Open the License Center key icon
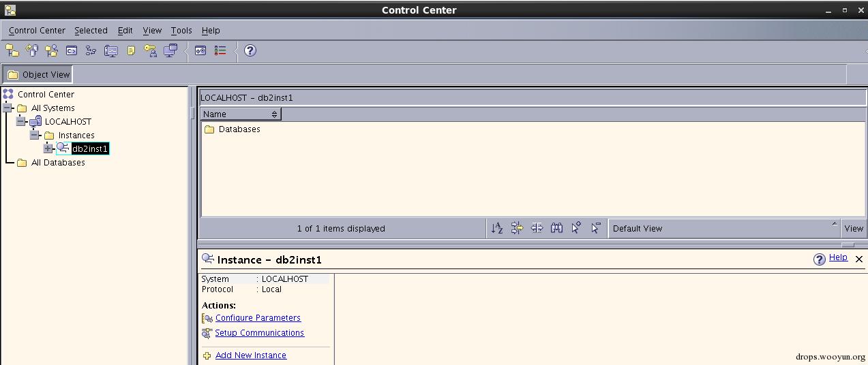The height and width of the screenshot is (365, 868). [151, 50]
